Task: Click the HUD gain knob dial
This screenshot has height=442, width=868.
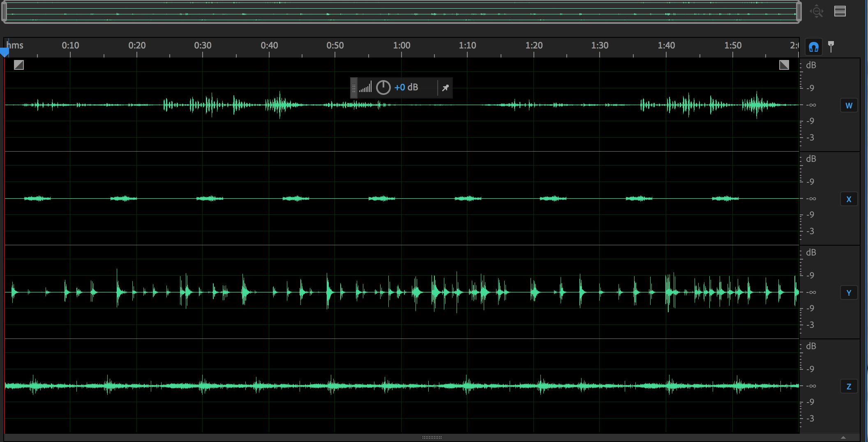Action: tap(383, 87)
